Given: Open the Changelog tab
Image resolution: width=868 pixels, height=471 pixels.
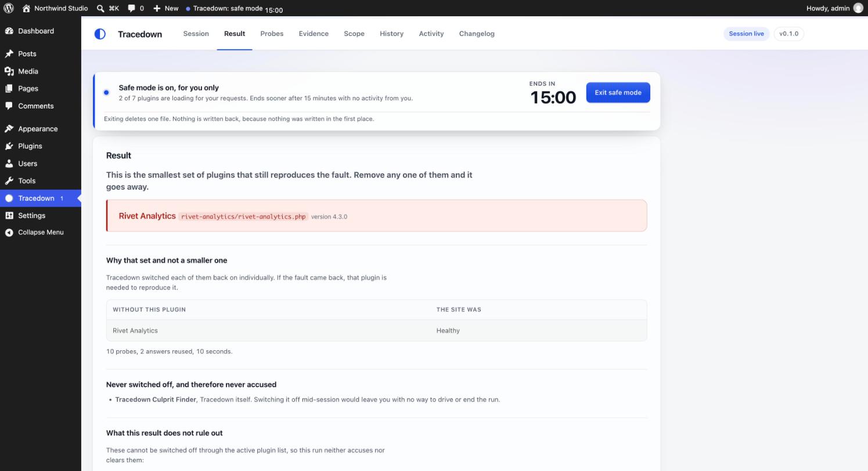Looking at the screenshot, I should click(x=477, y=34).
